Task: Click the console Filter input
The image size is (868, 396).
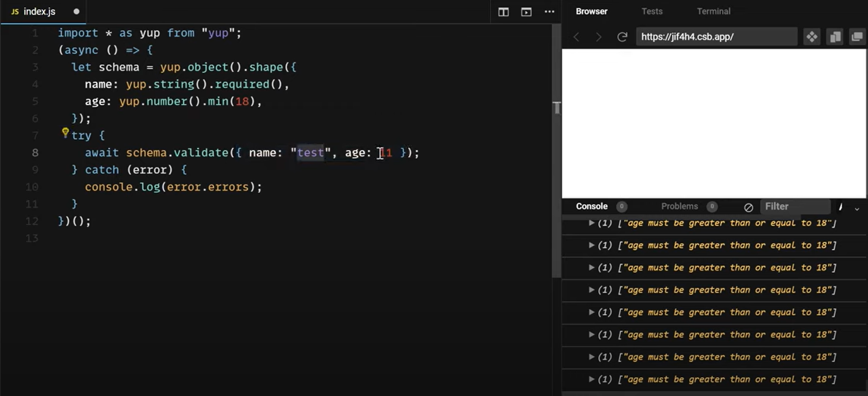Action: click(x=795, y=206)
